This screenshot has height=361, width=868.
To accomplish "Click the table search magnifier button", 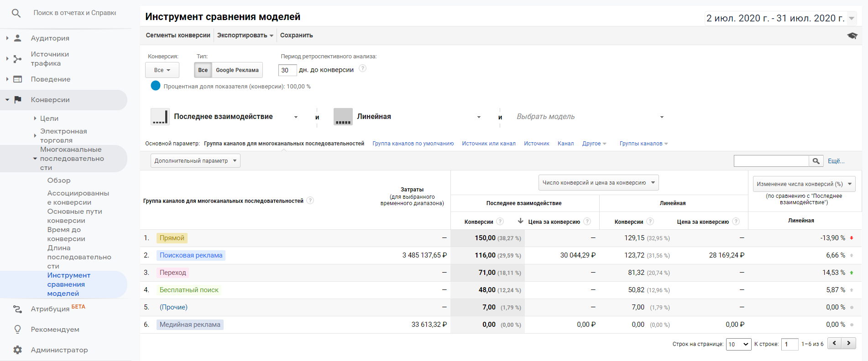I will pos(816,161).
